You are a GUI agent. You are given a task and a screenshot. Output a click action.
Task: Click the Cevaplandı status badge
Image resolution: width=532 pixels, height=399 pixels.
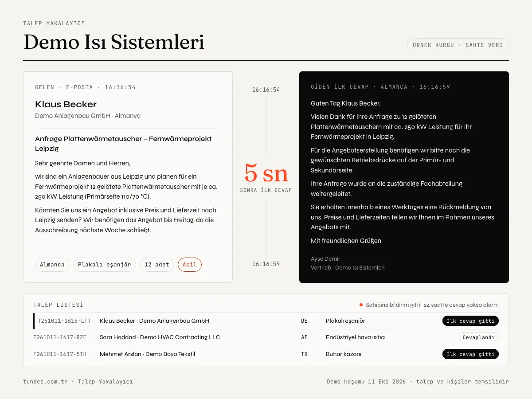click(x=478, y=337)
